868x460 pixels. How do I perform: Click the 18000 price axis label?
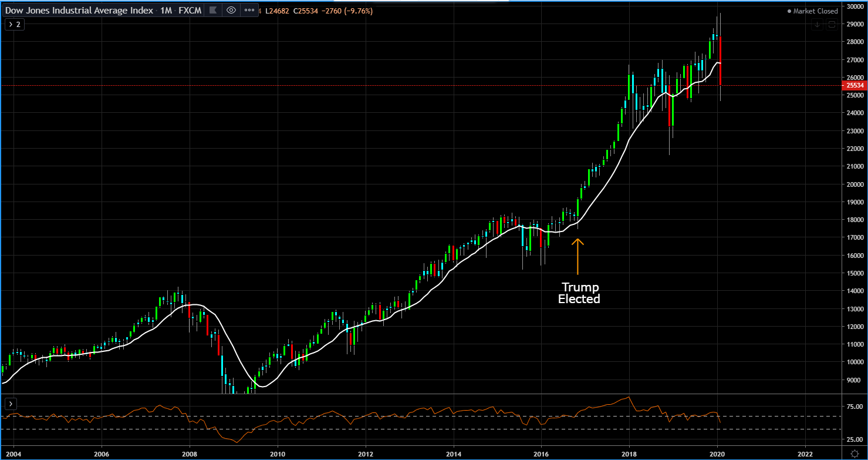(x=856, y=220)
